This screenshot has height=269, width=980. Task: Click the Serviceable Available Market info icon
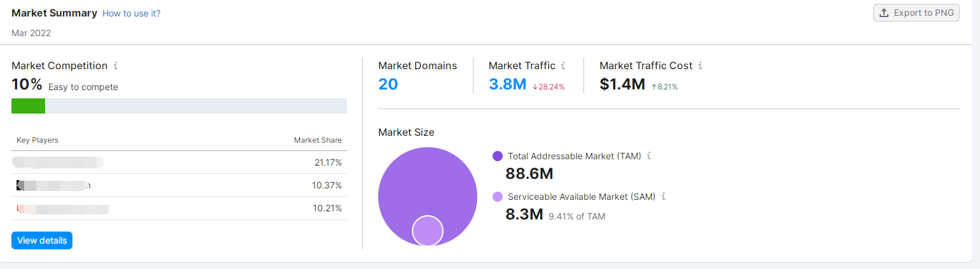pyautogui.click(x=664, y=197)
